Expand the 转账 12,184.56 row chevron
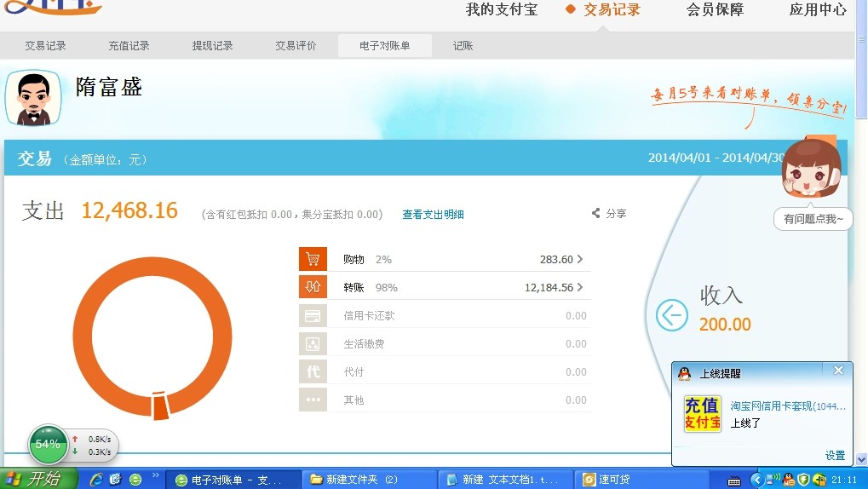 point(579,287)
